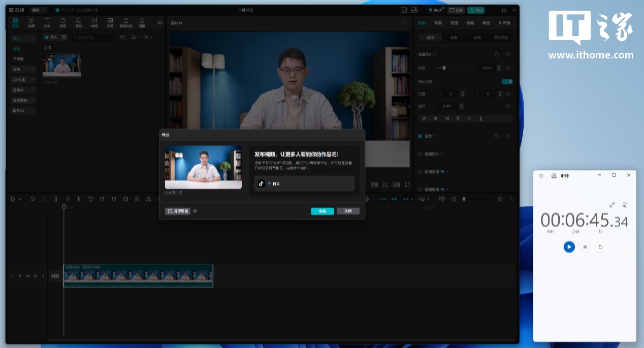
Task: Click the 发布 publish button in export dialog
Action: [x=322, y=211]
